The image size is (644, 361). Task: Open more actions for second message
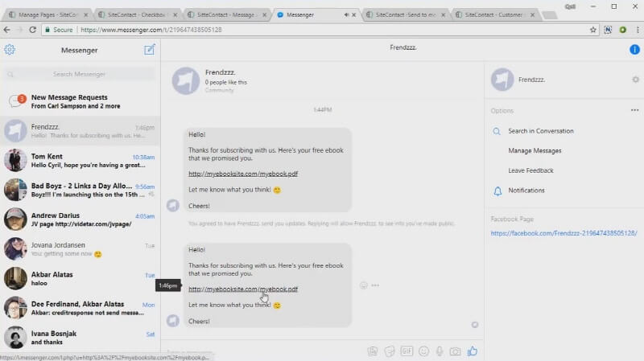pyautogui.click(x=375, y=285)
